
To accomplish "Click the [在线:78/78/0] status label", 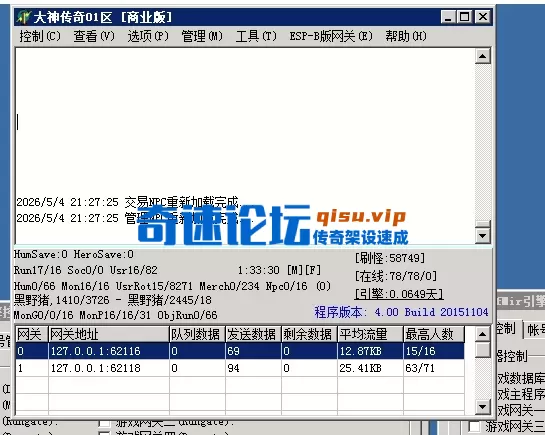I will coord(396,276).
